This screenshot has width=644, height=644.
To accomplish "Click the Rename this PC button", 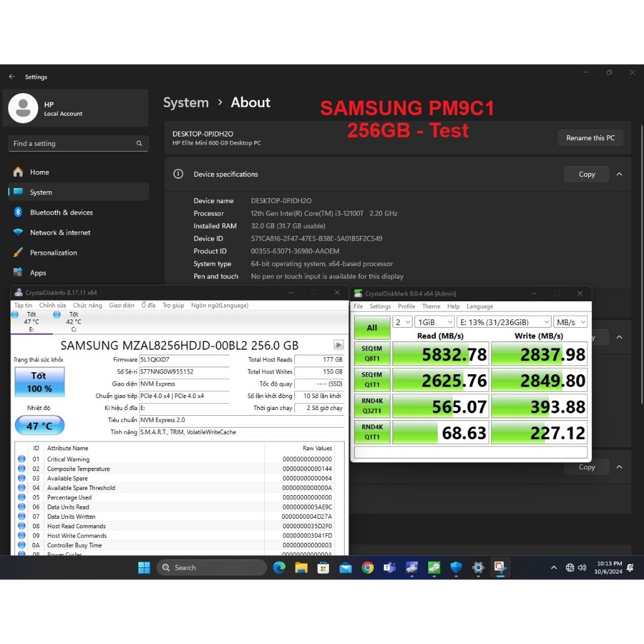I will click(x=590, y=138).
